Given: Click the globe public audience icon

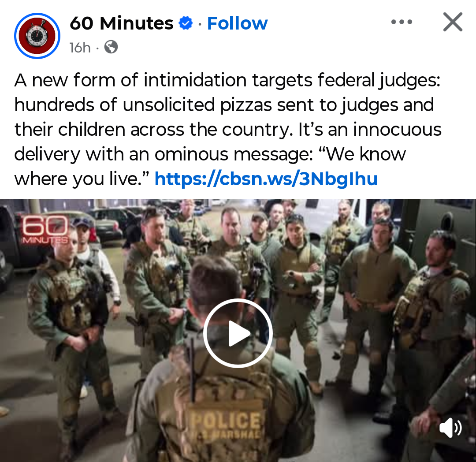Looking at the screenshot, I should 111,47.
